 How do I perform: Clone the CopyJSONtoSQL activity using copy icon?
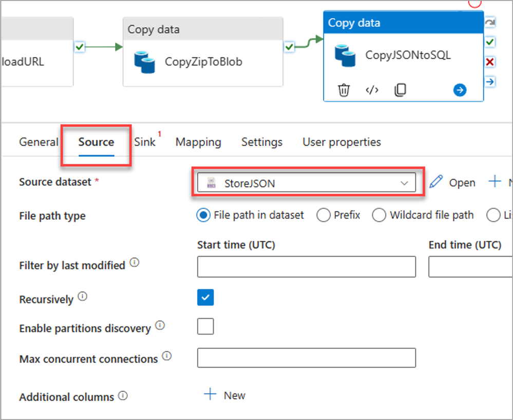click(x=400, y=90)
